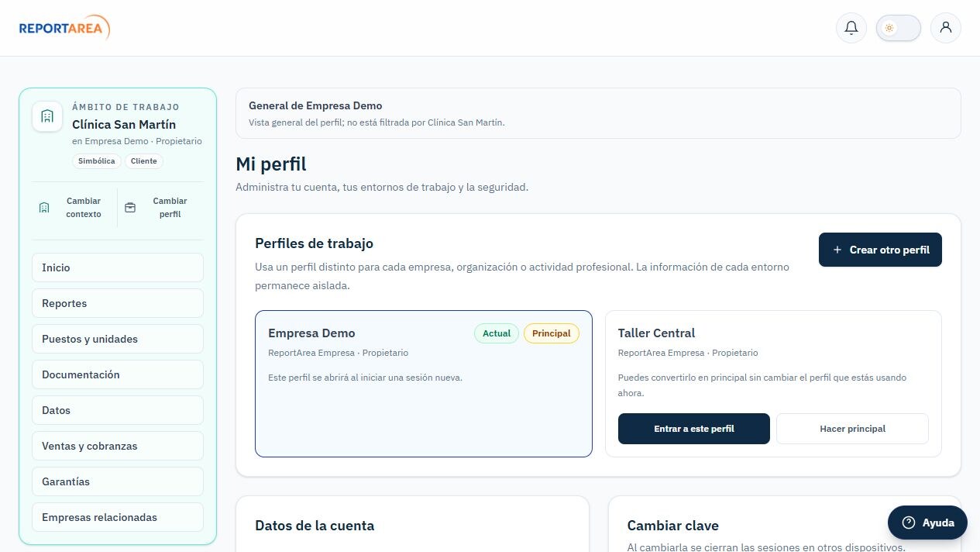Open the Documentación section

coord(118,374)
